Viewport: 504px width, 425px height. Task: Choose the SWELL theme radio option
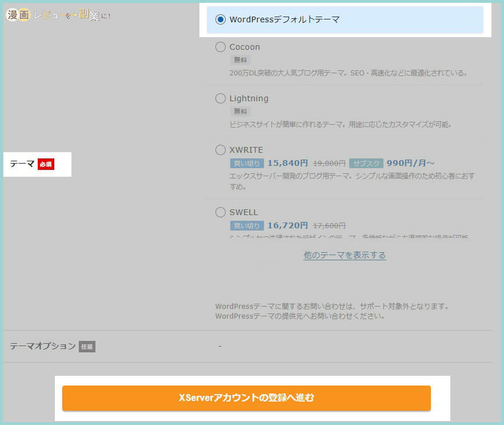click(221, 212)
